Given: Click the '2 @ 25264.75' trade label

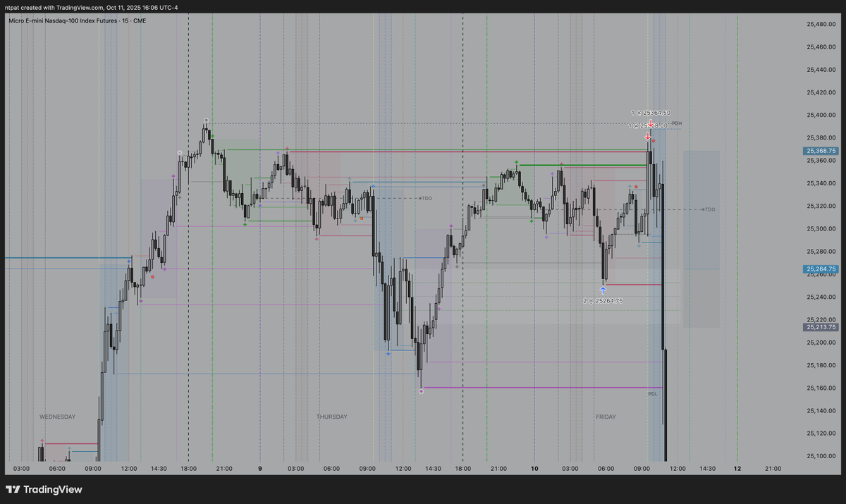Looking at the screenshot, I should pos(603,301).
